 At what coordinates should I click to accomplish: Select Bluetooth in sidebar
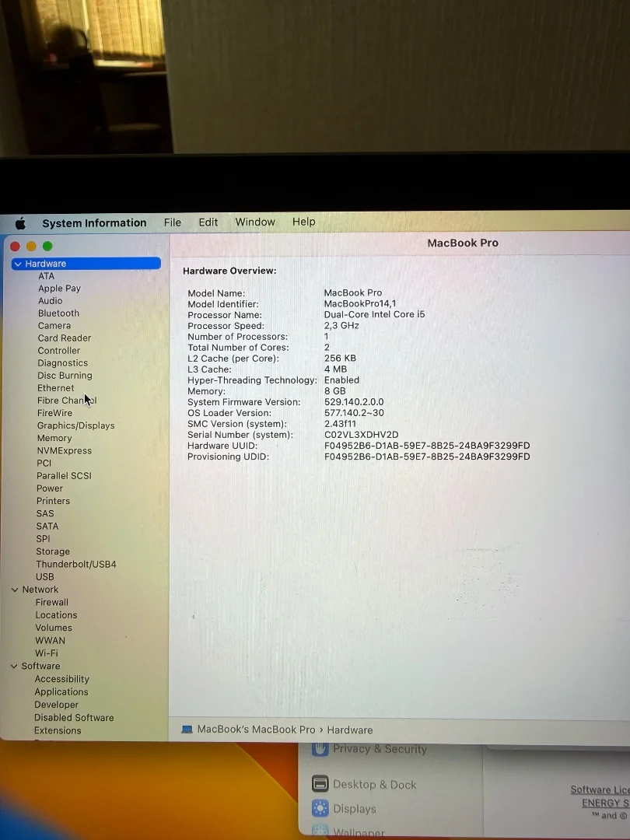58,313
